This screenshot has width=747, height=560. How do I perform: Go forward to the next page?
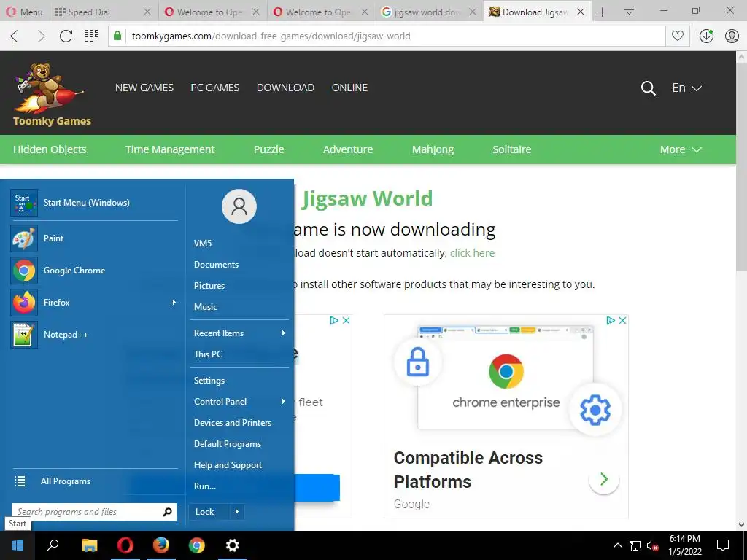coord(41,36)
